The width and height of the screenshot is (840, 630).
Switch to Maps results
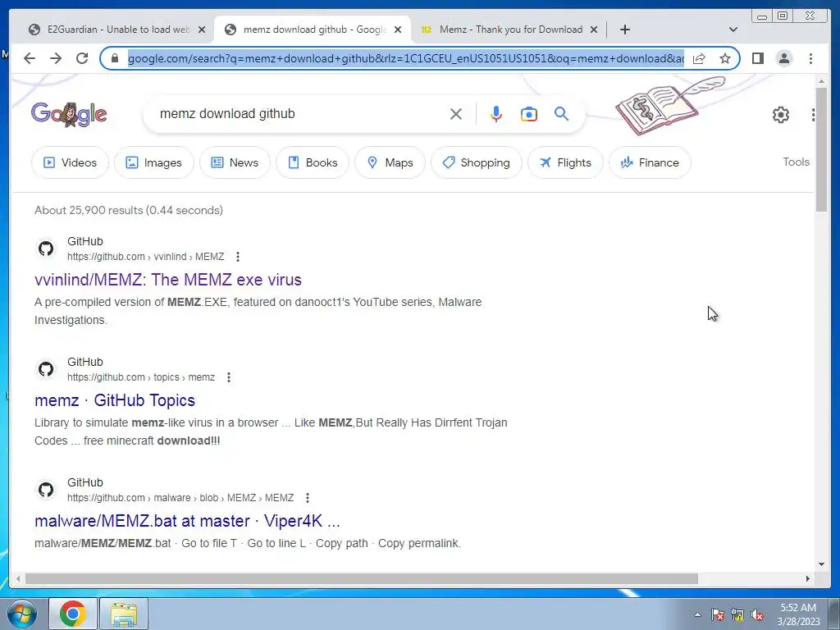pyautogui.click(x=390, y=162)
